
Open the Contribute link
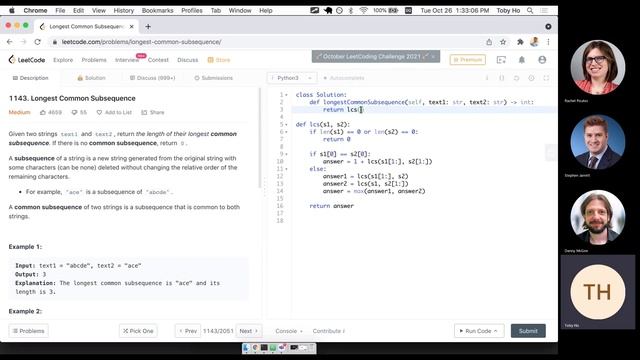[329, 331]
